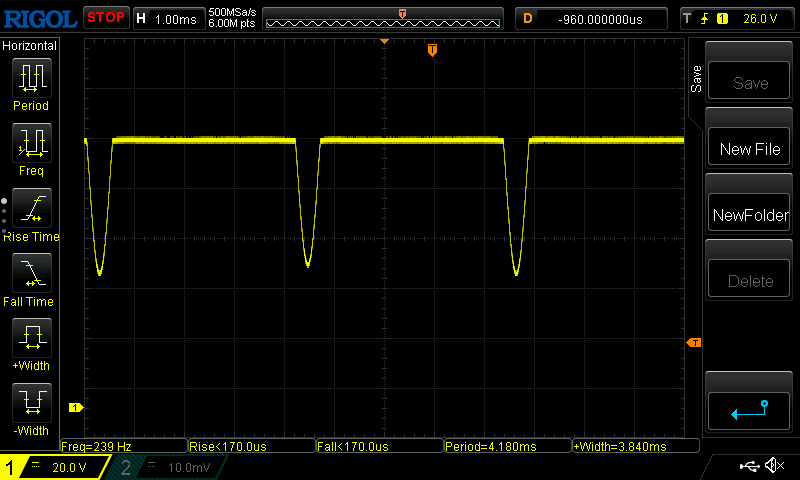The width and height of the screenshot is (800, 480).
Task: Select the NewFolder menu option
Action: 750,215
